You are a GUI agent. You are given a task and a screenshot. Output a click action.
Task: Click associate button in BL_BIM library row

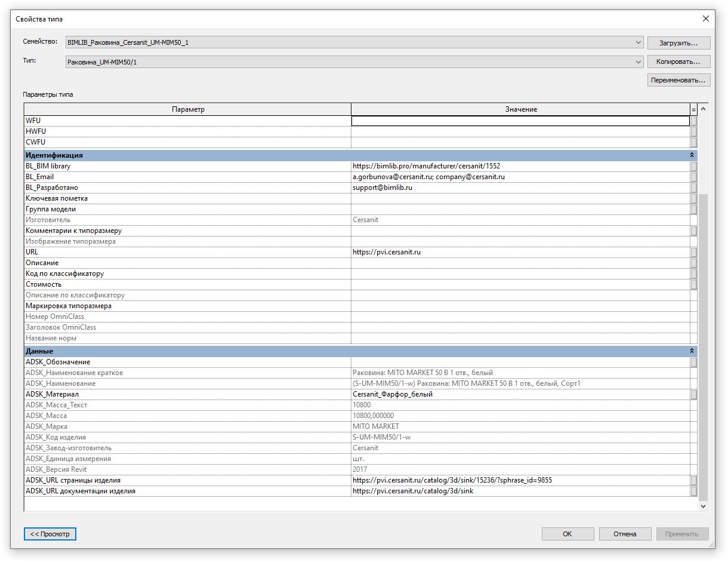(694, 166)
